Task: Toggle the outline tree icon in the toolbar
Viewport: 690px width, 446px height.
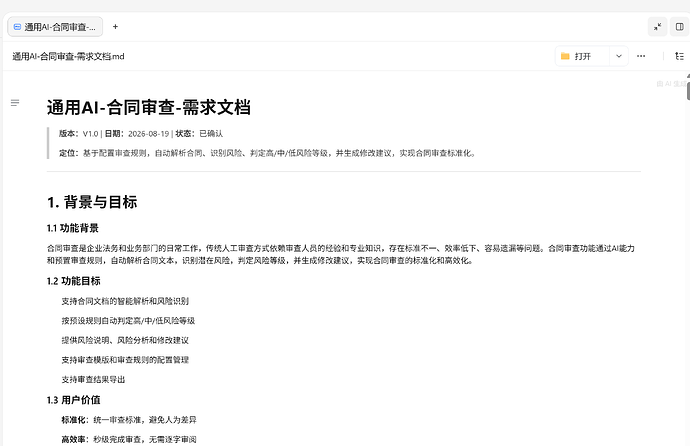Action: [679, 56]
